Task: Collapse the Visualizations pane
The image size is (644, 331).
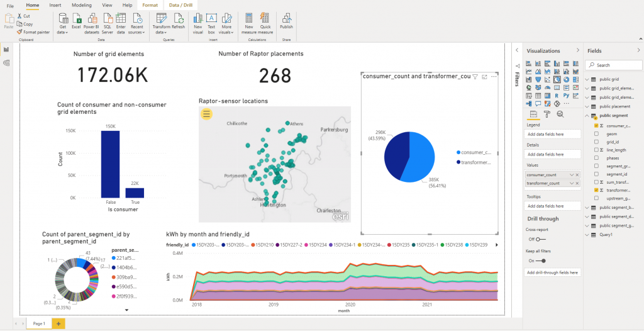Action: point(578,50)
